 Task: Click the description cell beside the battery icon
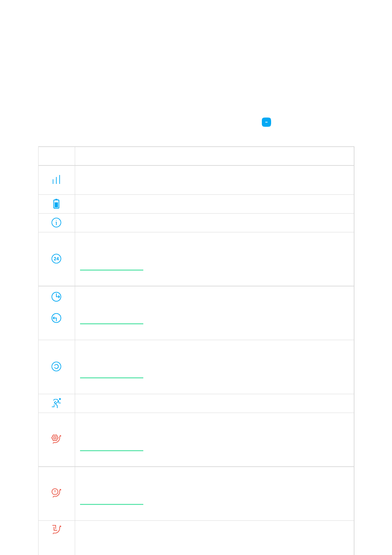pos(214,204)
